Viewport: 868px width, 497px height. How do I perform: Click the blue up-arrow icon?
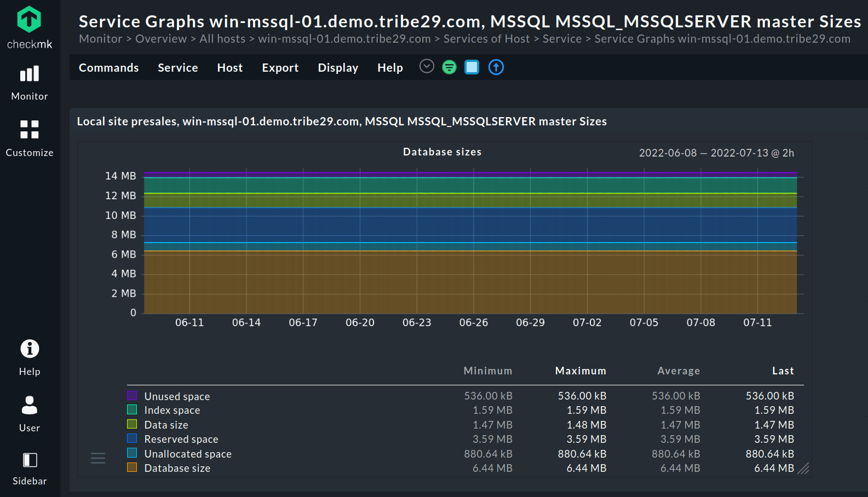pyautogui.click(x=496, y=67)
